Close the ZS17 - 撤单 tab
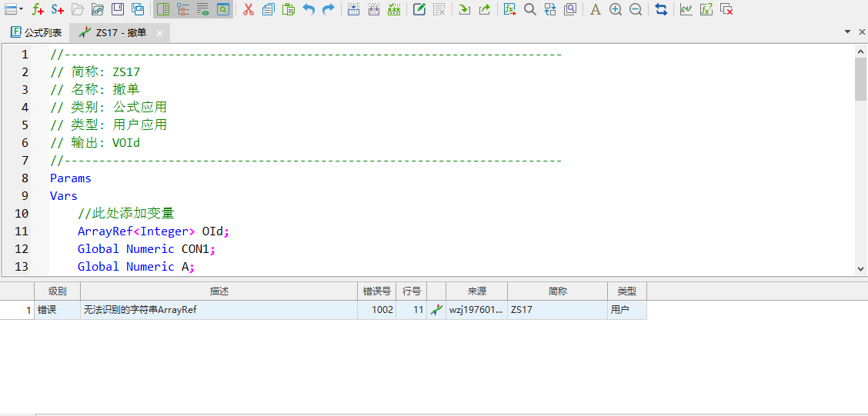 click(x=159, y=33)
